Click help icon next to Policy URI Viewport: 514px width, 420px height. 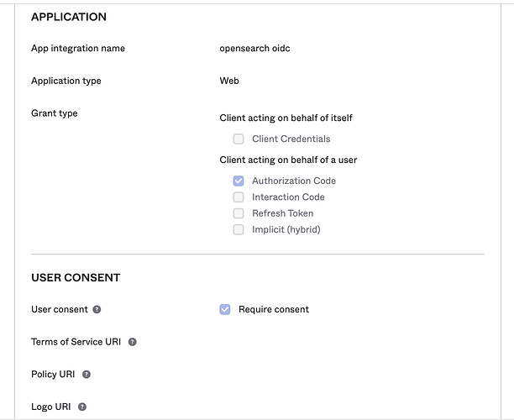[87, 375]
